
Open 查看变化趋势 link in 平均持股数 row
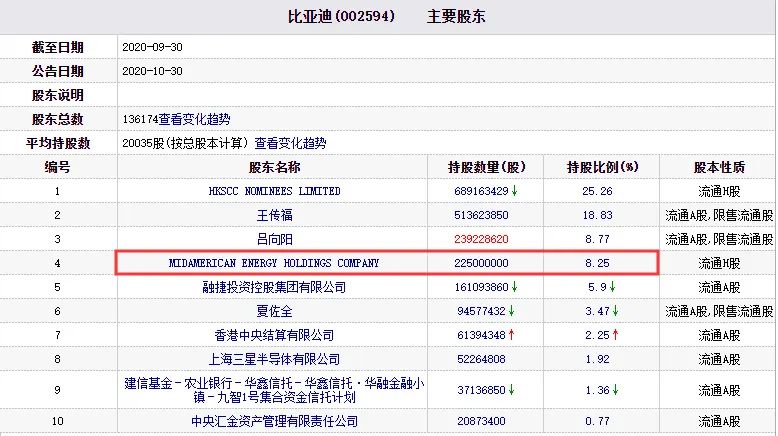pyautogui.click(x=290, y=143)
